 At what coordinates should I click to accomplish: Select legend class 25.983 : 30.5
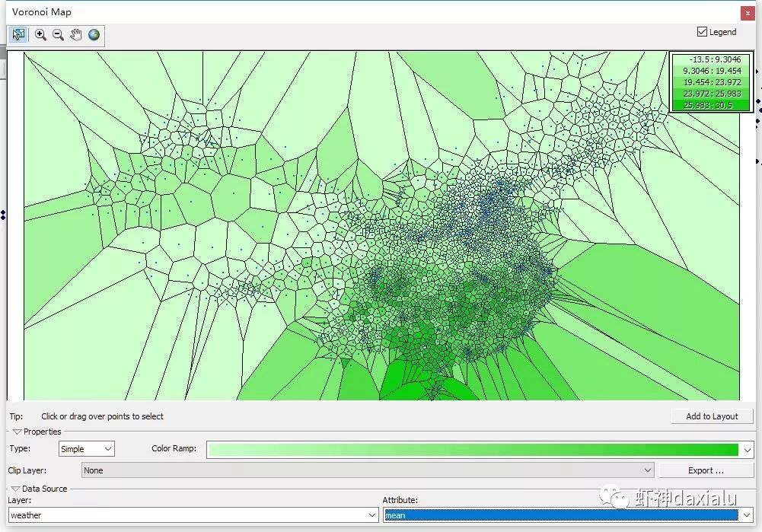point(709,106)
